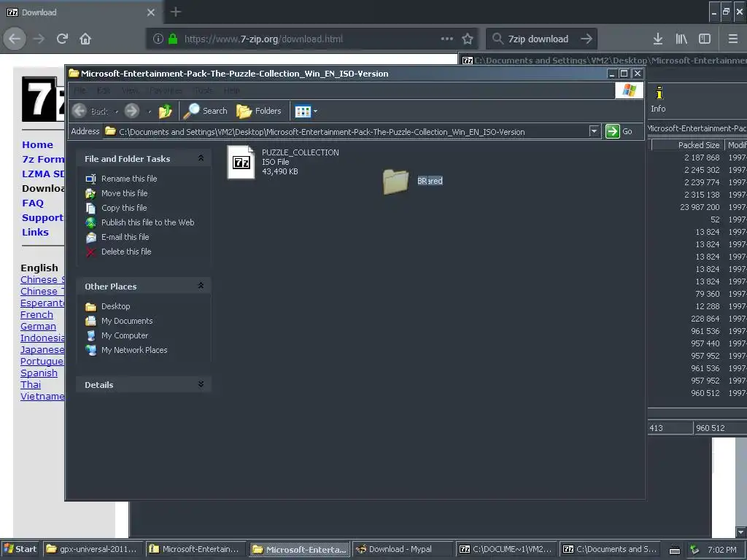Viewport: 747px width, 560px height.
Task: Open Links page on 7-zip site
Action: (35, 233)
